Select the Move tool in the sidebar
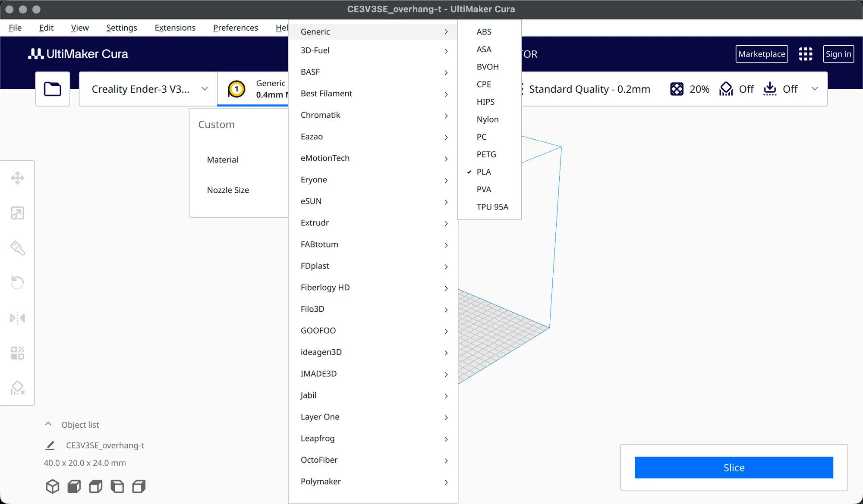This screenshot has height=504, width=863. click(x=17, y=178)
